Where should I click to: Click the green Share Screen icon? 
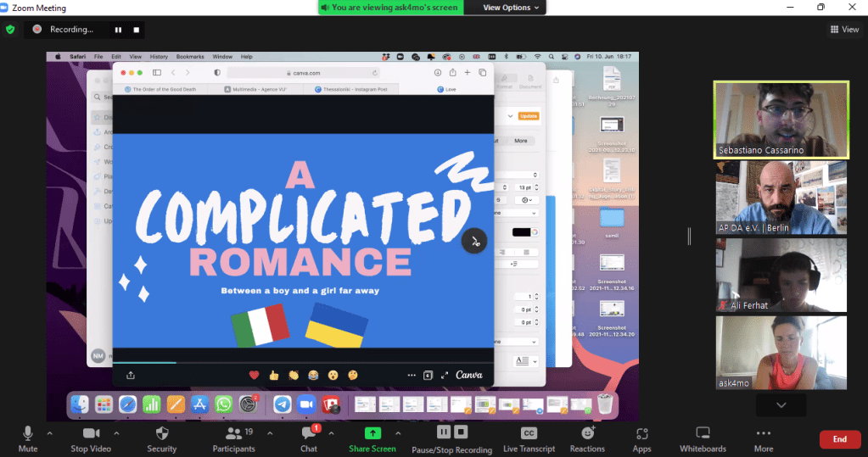pos(372,433)
